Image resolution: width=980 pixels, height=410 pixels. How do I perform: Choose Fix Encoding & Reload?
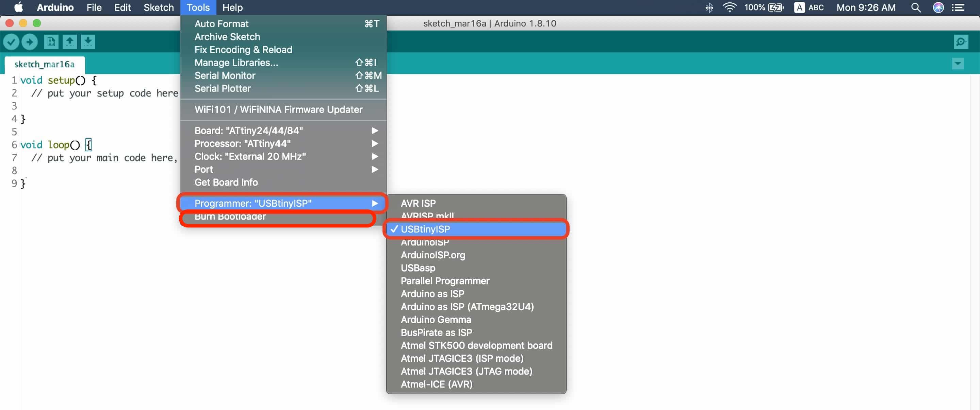pyautogui.click(x=283, y=50)
